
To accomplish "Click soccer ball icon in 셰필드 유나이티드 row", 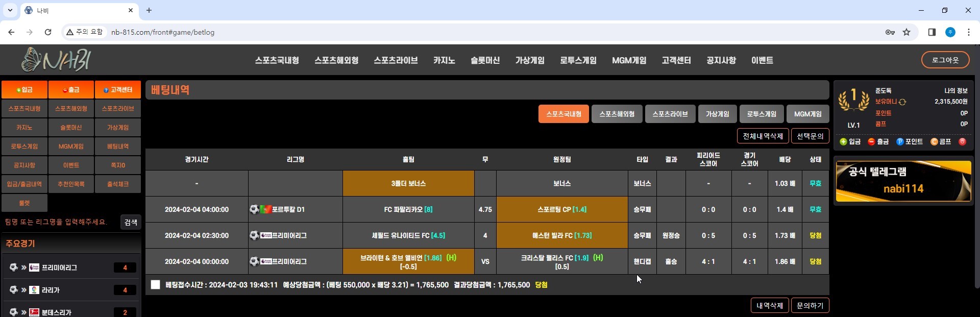I will (254, 235).
